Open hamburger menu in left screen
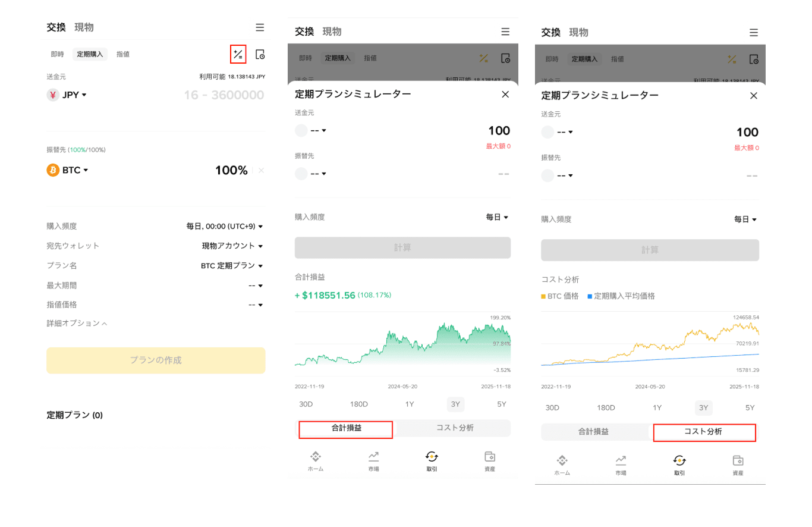This screenshot has width=812, height=527. click(x=260, y=27)
